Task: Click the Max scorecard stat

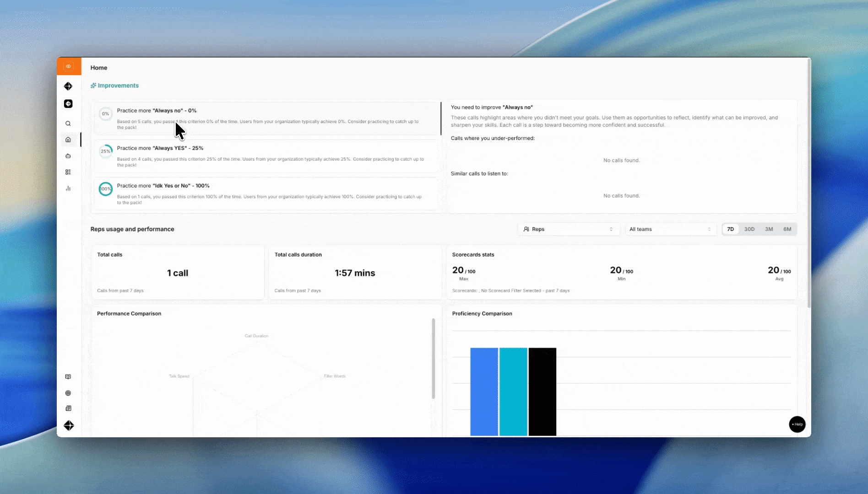Action: (x=464, y=273)
